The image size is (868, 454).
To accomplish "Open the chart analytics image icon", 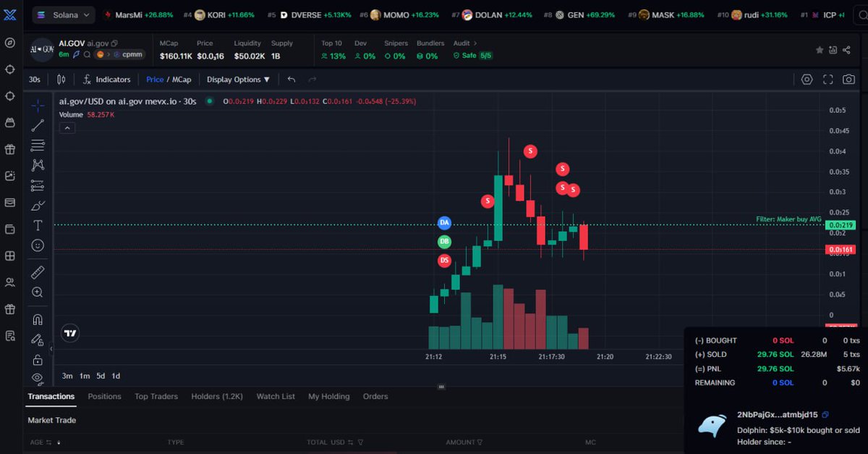I will (x=833, y=50).
